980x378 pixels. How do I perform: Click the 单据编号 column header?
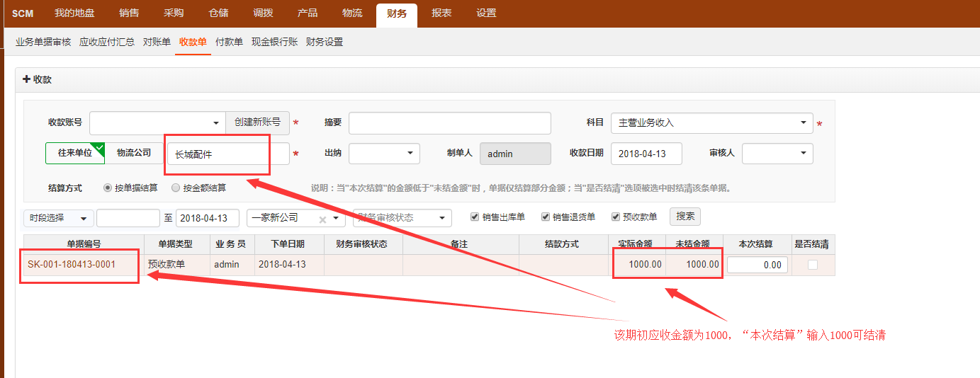point(84,244)
